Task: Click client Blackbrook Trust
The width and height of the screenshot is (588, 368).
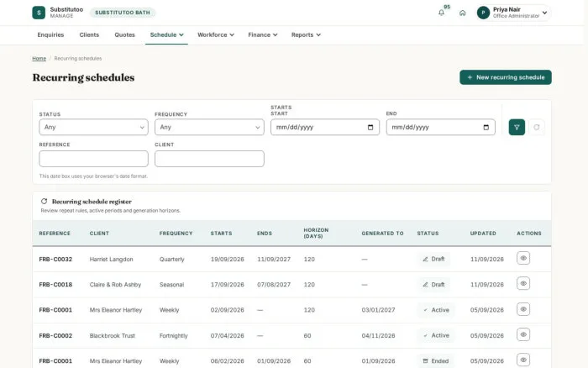Action: [112, 336]
